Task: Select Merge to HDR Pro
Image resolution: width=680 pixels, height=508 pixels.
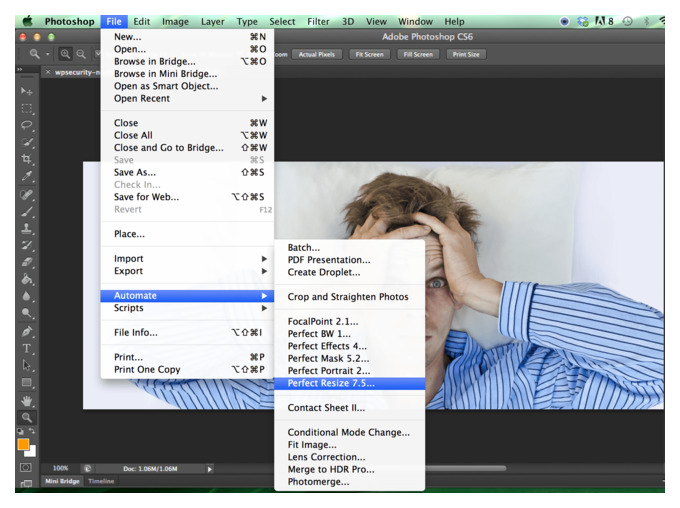Action: pyautogui.click(x=350, y=469)
